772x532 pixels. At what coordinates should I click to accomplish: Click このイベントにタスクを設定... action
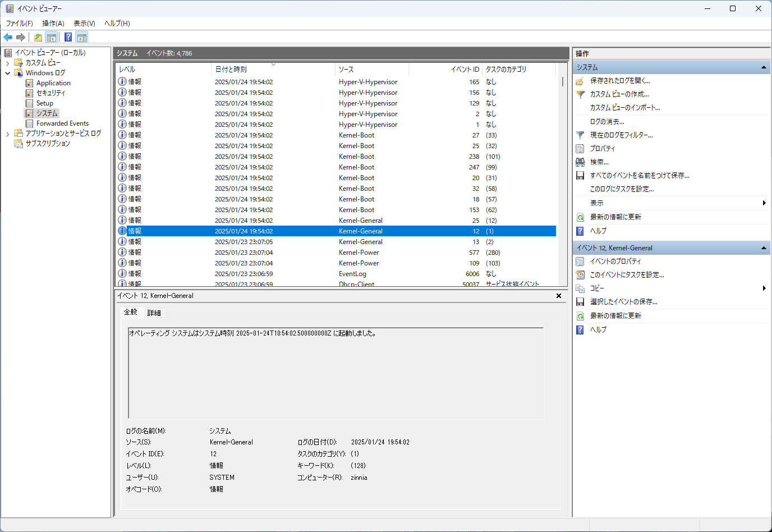[x=627, y=275]
